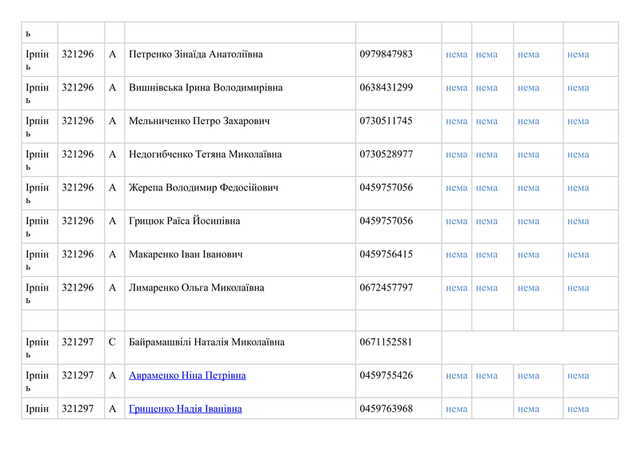The image size is (640, 452).
Task: Click first 'нема' link in Петренко Зінаїда row
Action: tap(456, 55)
